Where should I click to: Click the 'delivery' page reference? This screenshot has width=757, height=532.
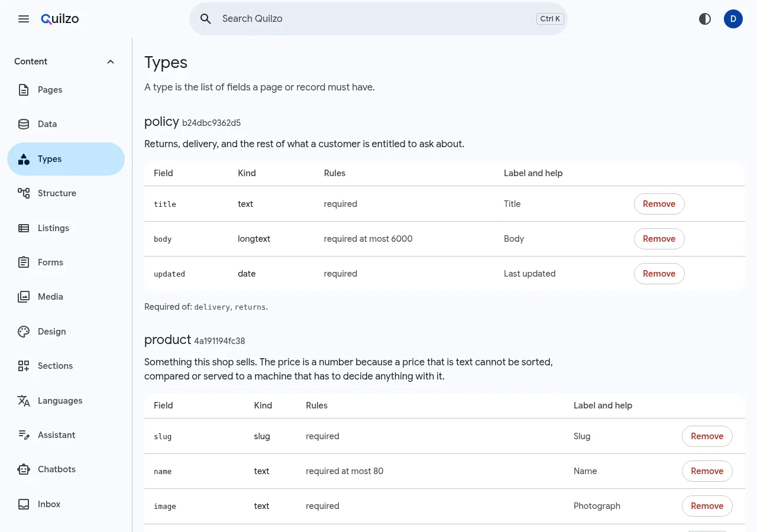pos(212,307)
